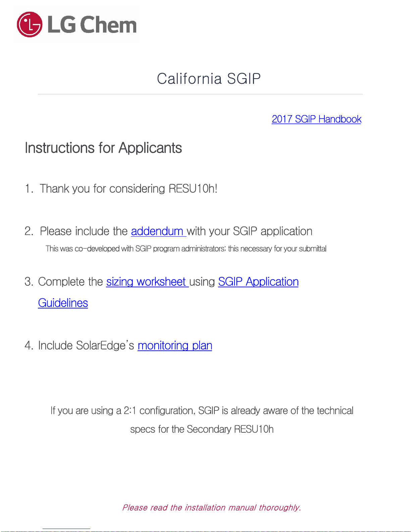Image resolution: width=411 pixels, height=532 pixels.
Task: Open SolarEdge's monitoring plan link
Action: click(175, 345)
